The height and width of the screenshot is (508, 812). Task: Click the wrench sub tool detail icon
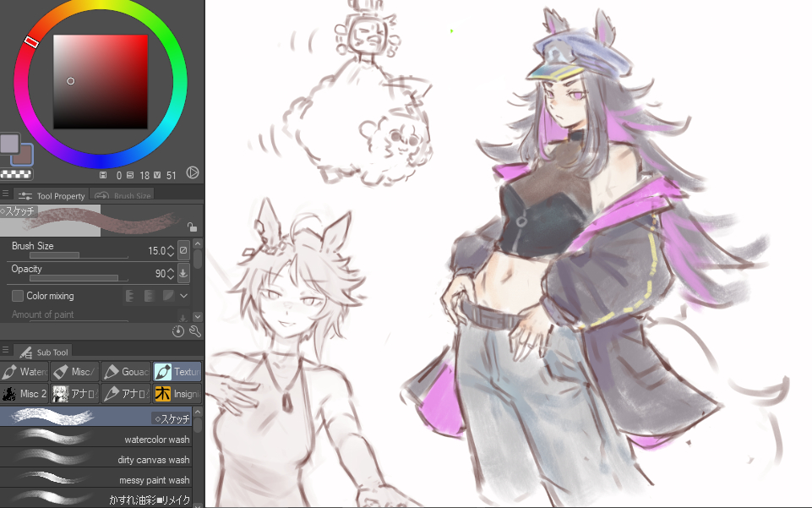[194, 331]
